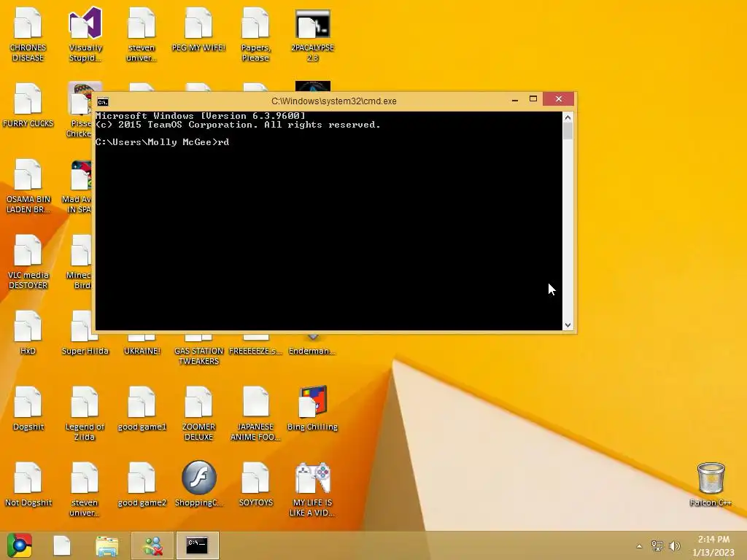Open the VLC media DESTOYER icon
Viewport: 747px width, 560px height.
point(28,262)
